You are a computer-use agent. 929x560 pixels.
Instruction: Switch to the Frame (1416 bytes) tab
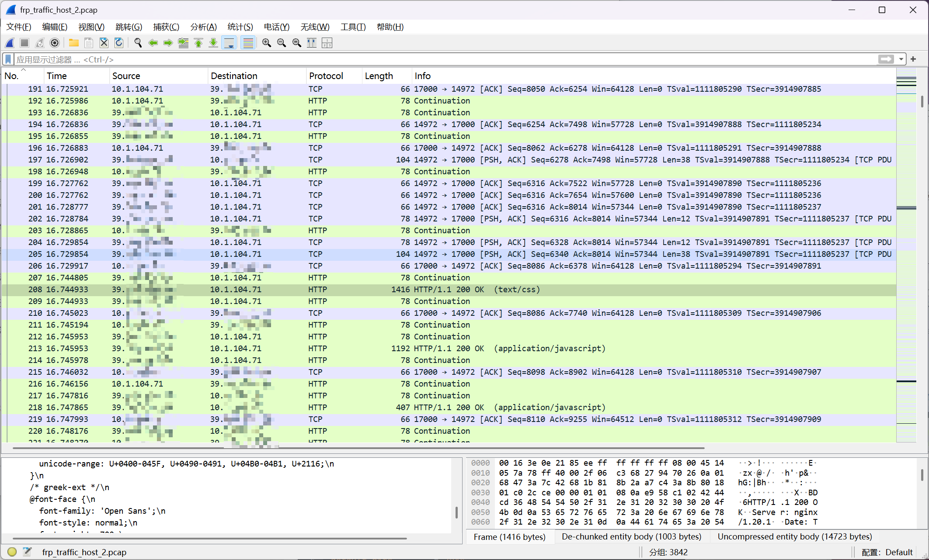pos(510,537)
